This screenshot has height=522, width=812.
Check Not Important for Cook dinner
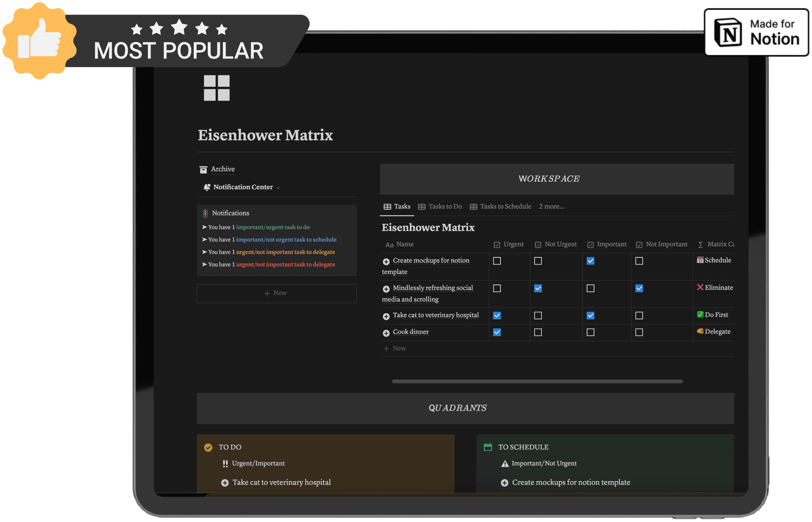tap(639, 333)
